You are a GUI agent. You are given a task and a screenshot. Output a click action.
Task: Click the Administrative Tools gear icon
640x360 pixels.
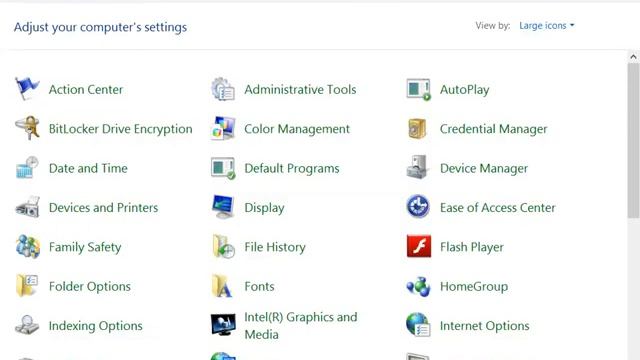[223, 89]
